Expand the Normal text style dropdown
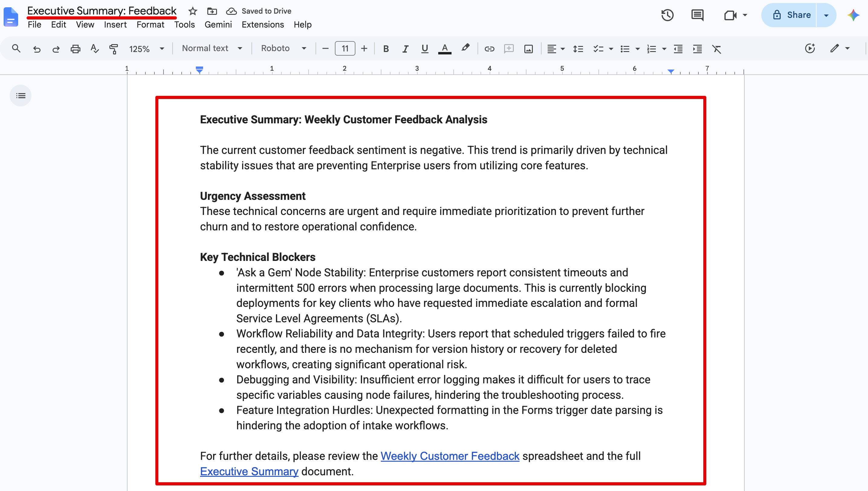Viewport: 868px width, 491px height. click(212, 49)
